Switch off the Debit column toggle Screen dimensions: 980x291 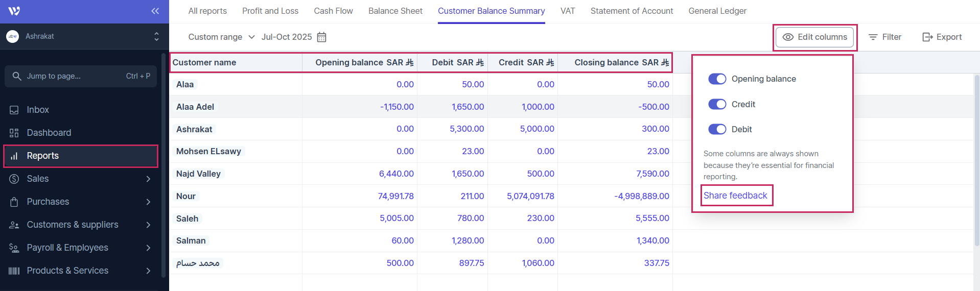click(x=717, y=129)
